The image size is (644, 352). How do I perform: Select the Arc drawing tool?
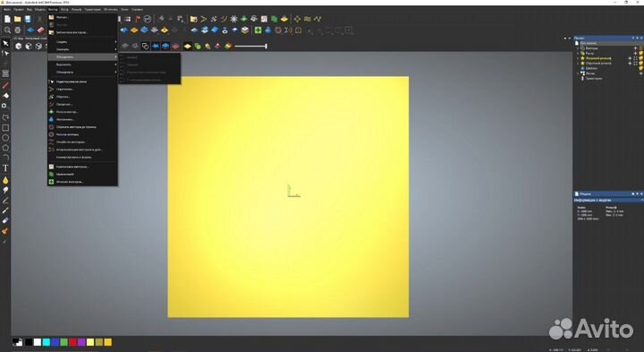tap(5, 157)
